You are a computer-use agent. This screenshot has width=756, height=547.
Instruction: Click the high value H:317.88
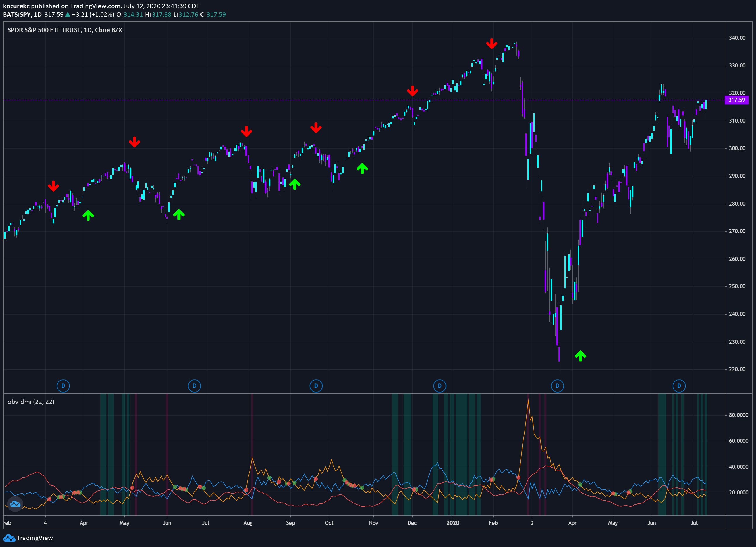tap(158, 14)
